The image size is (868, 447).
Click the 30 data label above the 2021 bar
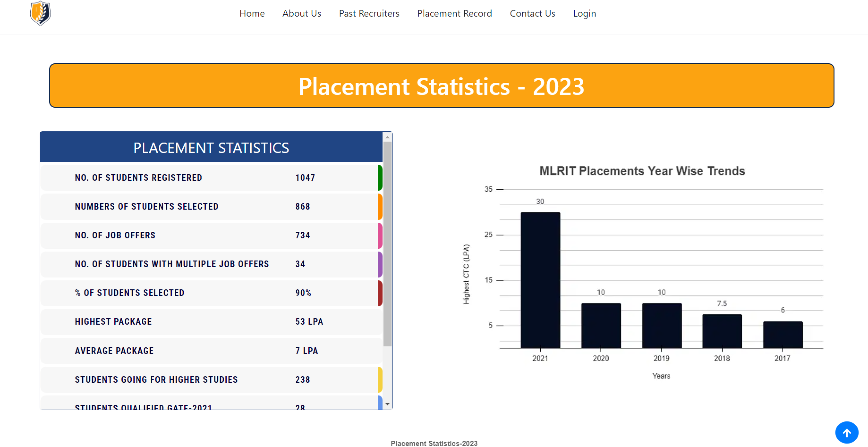click(540, 202)
